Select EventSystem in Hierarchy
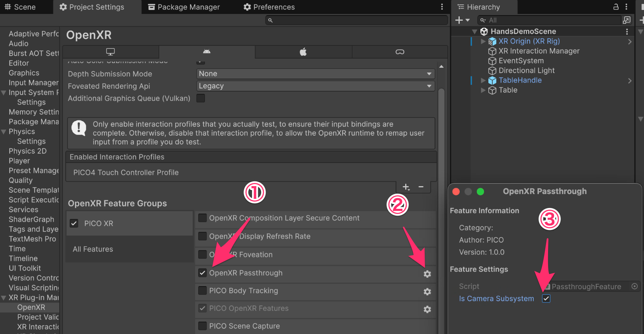The height and width of the screenshot is (334, 644). pyautogui.click(x=521, y=61)
